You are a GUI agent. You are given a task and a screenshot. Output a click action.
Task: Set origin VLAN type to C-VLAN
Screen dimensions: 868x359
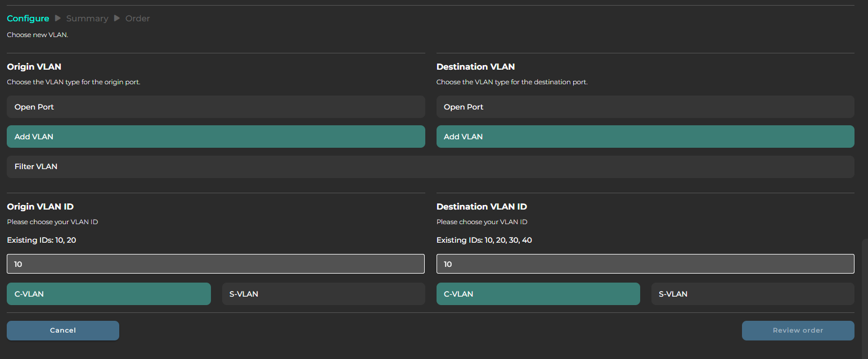pos(109,294)
